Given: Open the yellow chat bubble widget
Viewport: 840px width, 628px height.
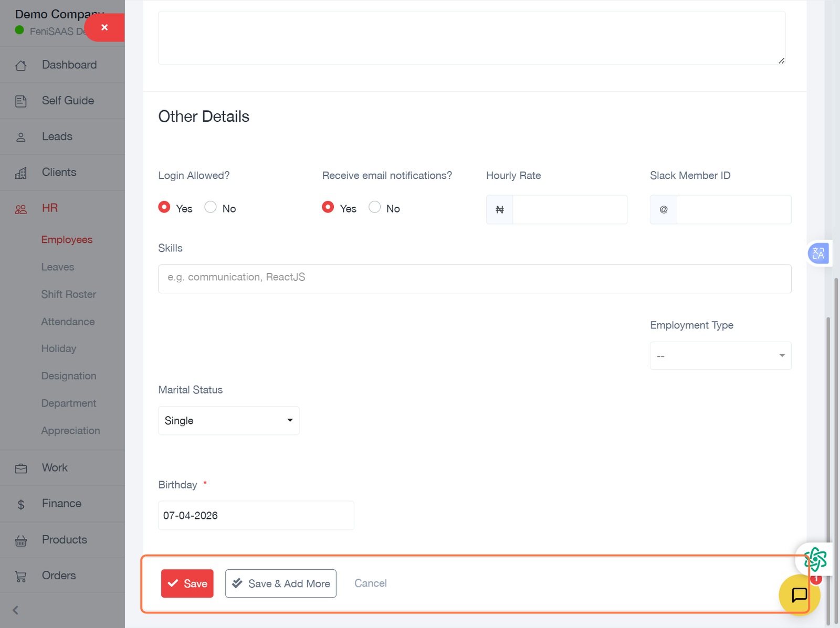Looking at the screenshot, I should point(799,595).
